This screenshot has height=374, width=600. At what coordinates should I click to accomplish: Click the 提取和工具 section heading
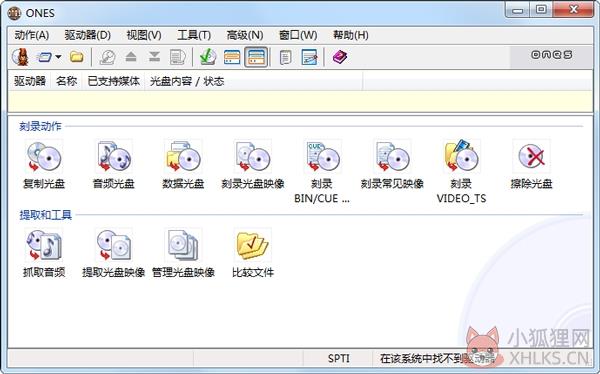pos(46,215)
